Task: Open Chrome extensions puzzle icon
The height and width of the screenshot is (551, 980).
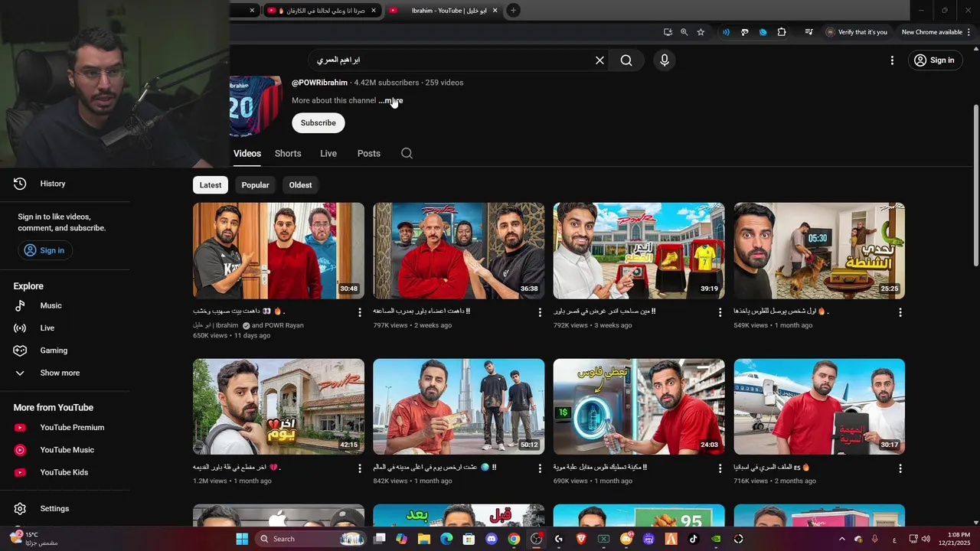Action: click(782, 32)
